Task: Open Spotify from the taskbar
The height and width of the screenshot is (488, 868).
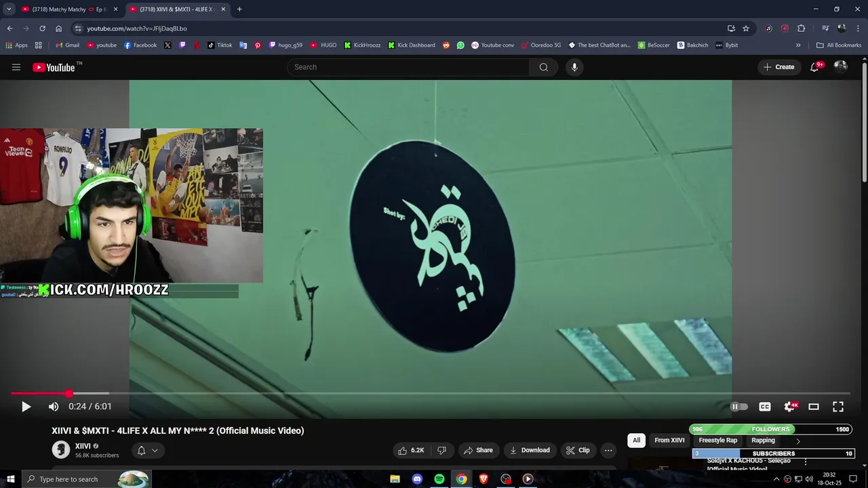Action: [x=439, y=479]
